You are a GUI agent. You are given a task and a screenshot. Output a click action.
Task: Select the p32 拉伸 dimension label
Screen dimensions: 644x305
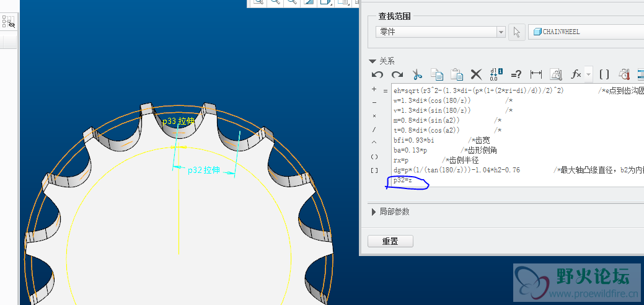tap(204, 170)
